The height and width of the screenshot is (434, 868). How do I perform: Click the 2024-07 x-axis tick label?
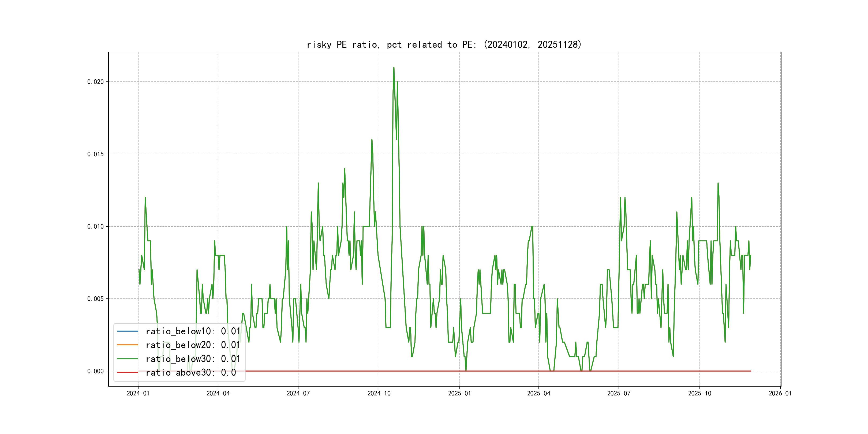[298, 393]
